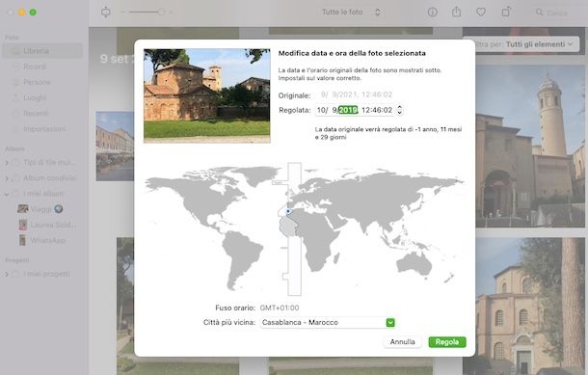Click the rotate icon in toolbar
Viewport: 588px width, 375px height.
(x=506, y=12)
